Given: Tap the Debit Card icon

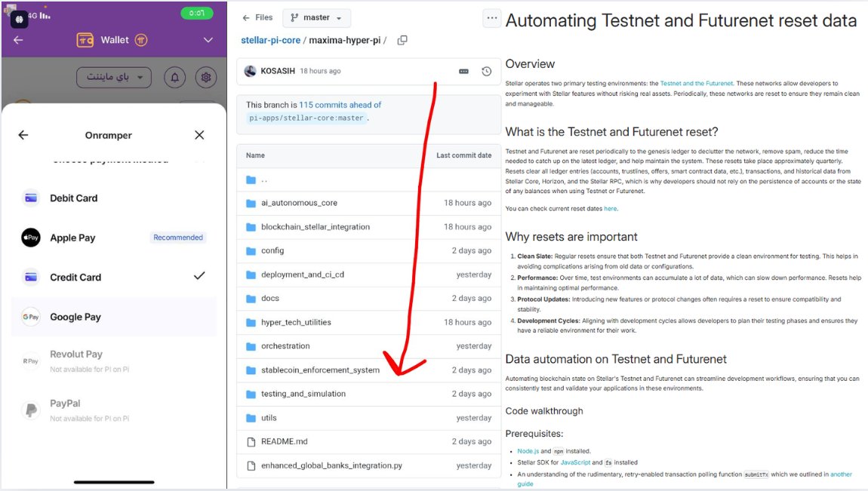Looking at the screenshot, I should tap(31, 198).
